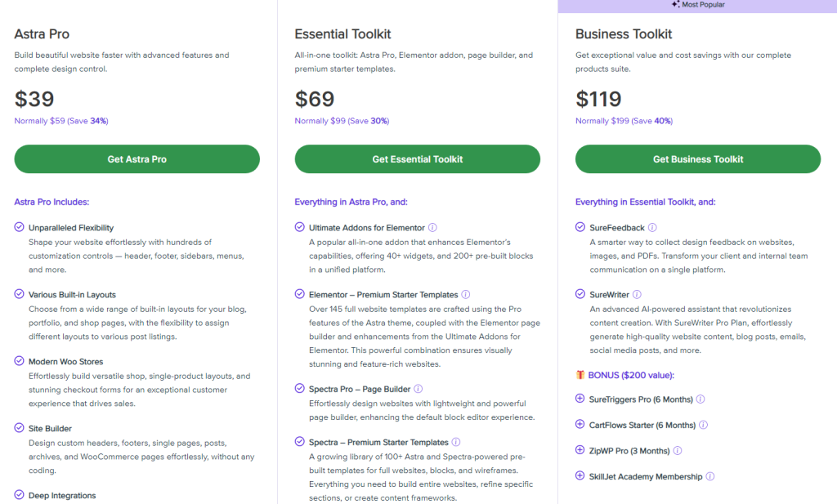Click info icon next to SkillJet Academy Membership
This screenshot has width=837, height=504.
[x=710, y=477]
